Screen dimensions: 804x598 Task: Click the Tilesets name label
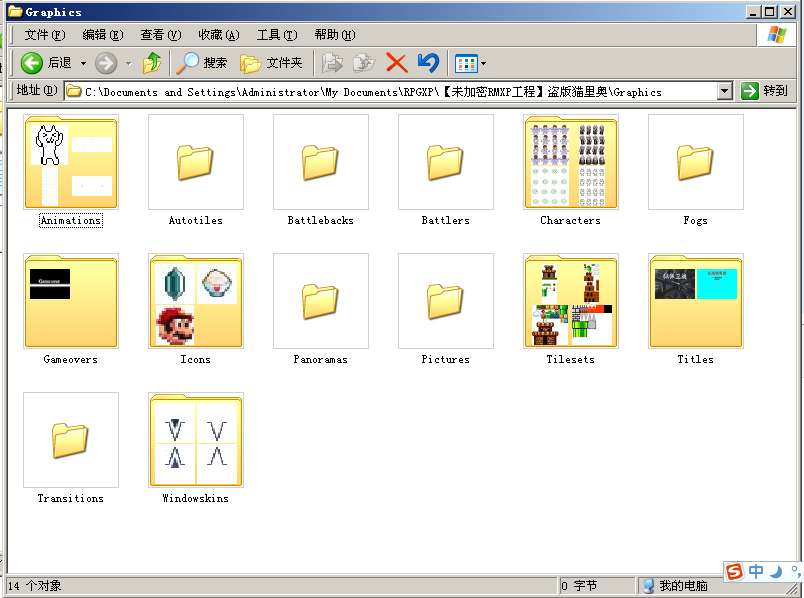(571, 360)
